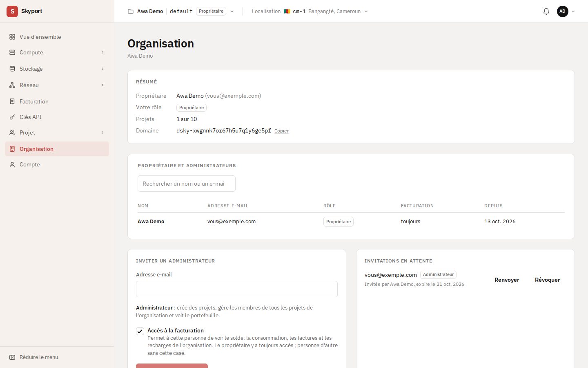Click the pending invitation vous@exemple.com address
The image size is (588, 368).
391,275
